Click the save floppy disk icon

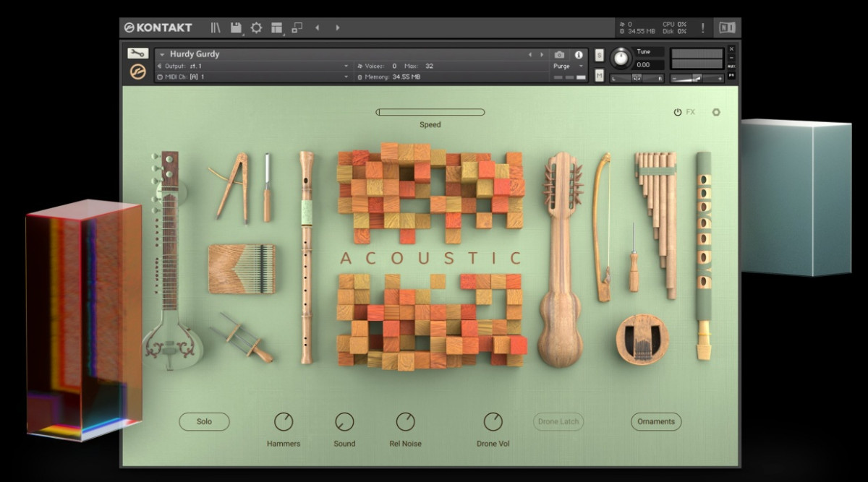pyautogui.click(x=236, y=27)
